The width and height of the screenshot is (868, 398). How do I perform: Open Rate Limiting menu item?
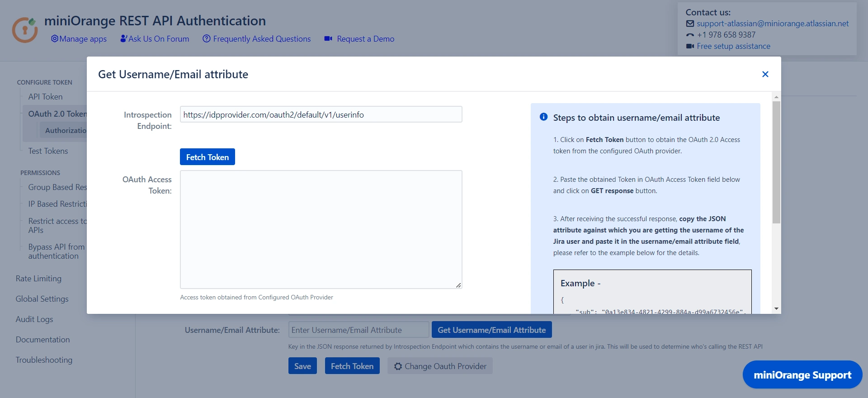coord(38,279)
